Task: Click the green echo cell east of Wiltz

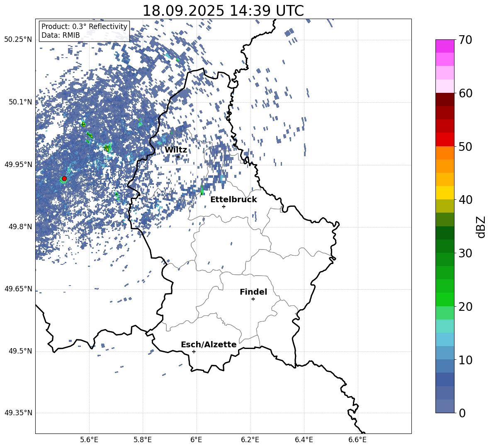Action: click(x=202, y=190)
